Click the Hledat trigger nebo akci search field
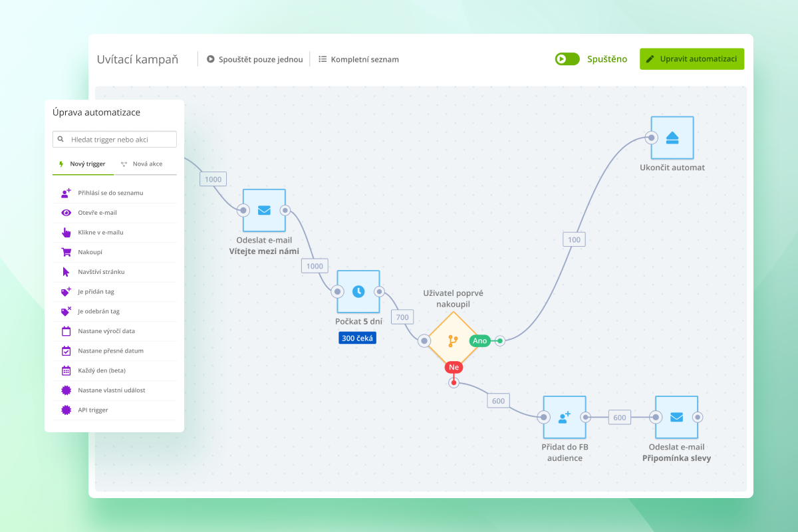The image size is (798, 532). pos(114,140)
